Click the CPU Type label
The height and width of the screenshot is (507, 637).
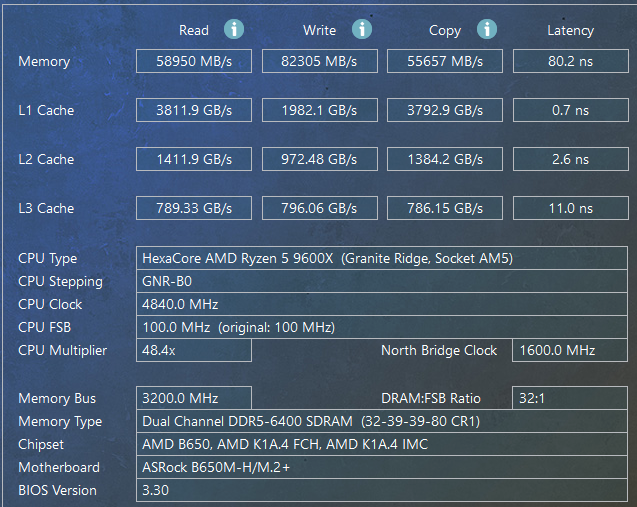pos(48,259)
